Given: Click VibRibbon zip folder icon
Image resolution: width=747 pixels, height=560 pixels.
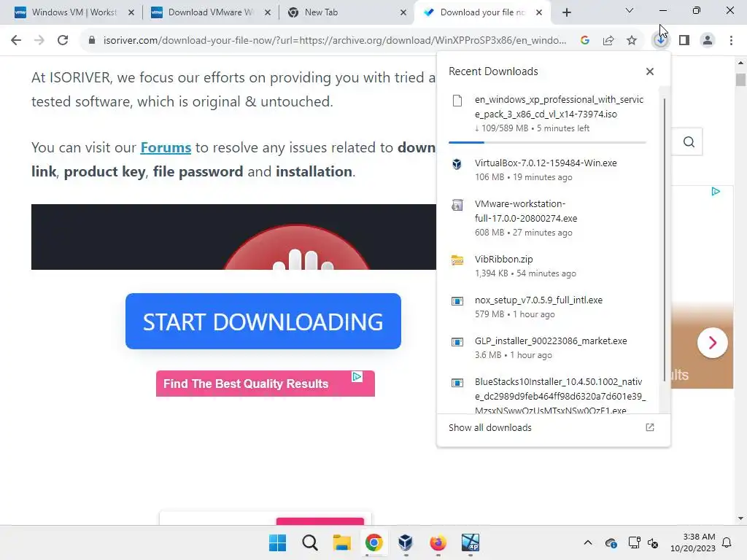Looking at the screenshot, I should pos(457,260).
